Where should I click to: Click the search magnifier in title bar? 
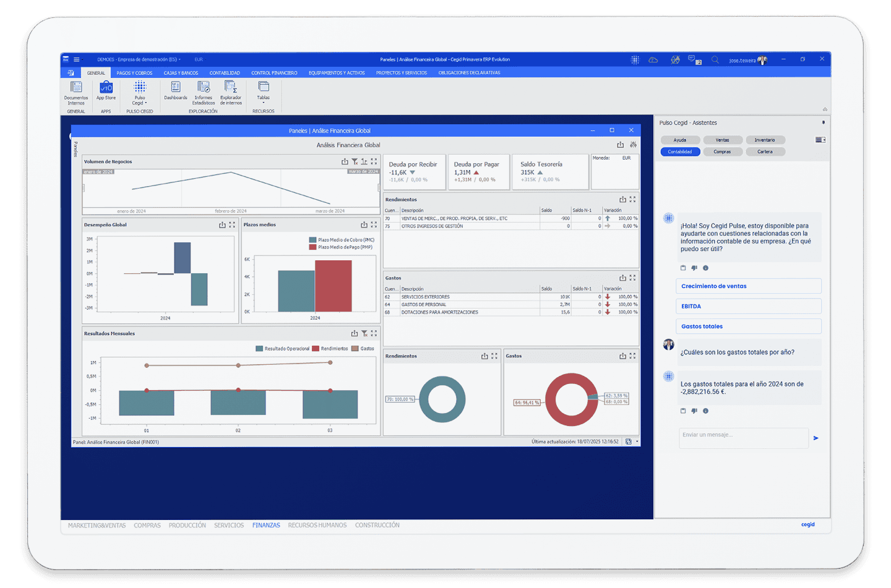pyautogui.click(x=715, y=60)
